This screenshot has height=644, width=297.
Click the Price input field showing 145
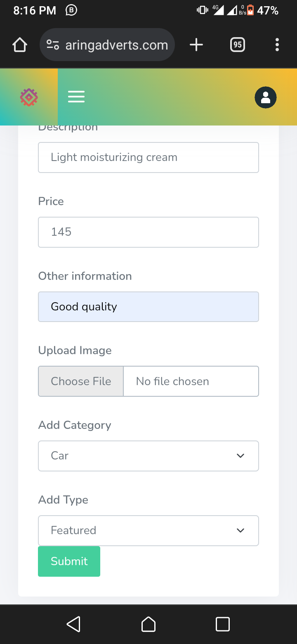click(148, 232)
